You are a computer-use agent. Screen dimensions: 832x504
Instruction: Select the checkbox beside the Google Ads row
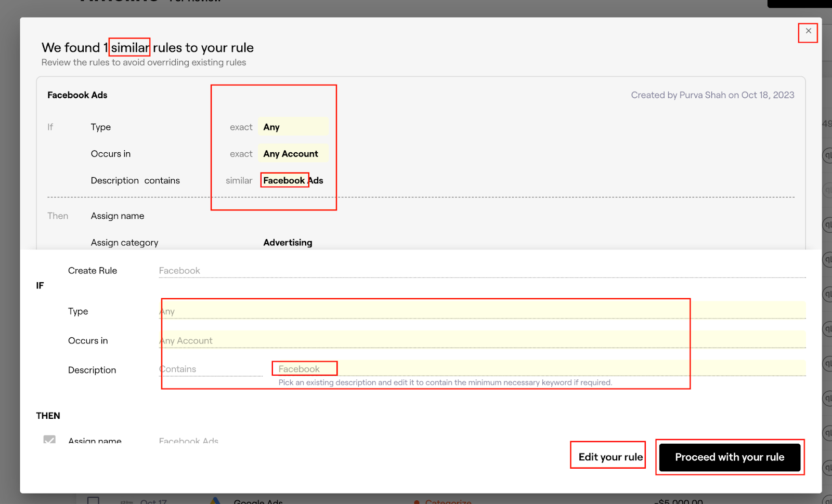point(93,500)
